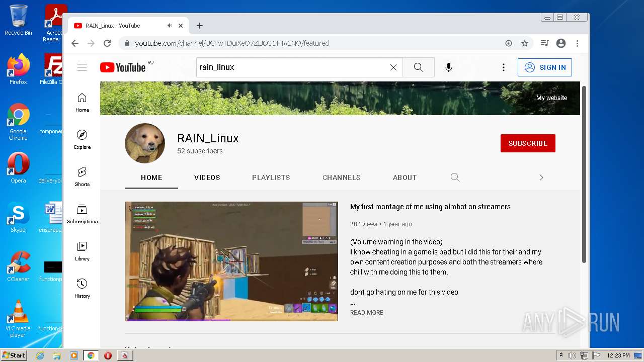Open system volume tray icon
The image size is (644, 362).
572,355
